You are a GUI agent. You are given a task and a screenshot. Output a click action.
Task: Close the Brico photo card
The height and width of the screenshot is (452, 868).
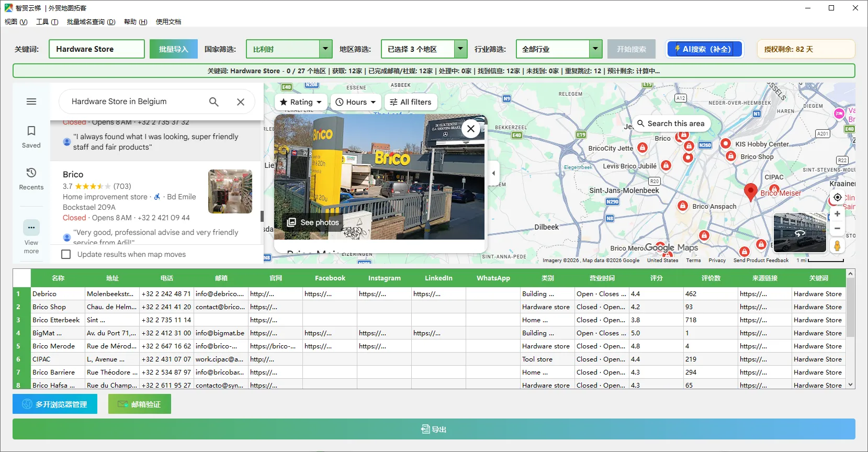(x=471, y=128)
